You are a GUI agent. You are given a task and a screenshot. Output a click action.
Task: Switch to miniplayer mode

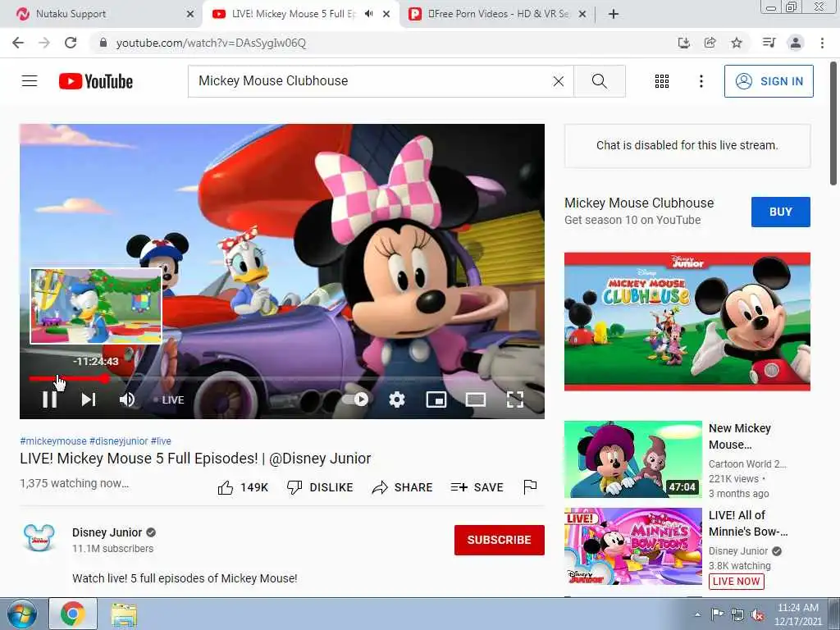[x=436, y=399]
